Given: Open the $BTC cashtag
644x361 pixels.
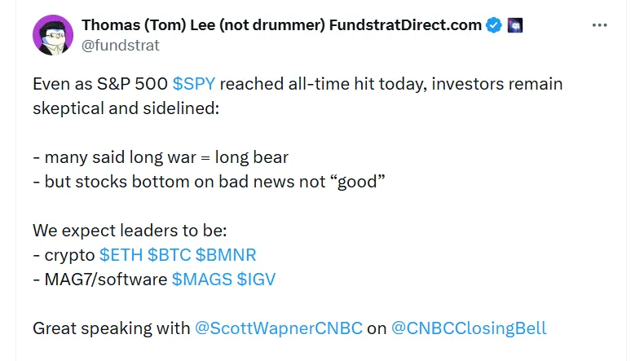Looking at the screenshot, I should point(169,254).
